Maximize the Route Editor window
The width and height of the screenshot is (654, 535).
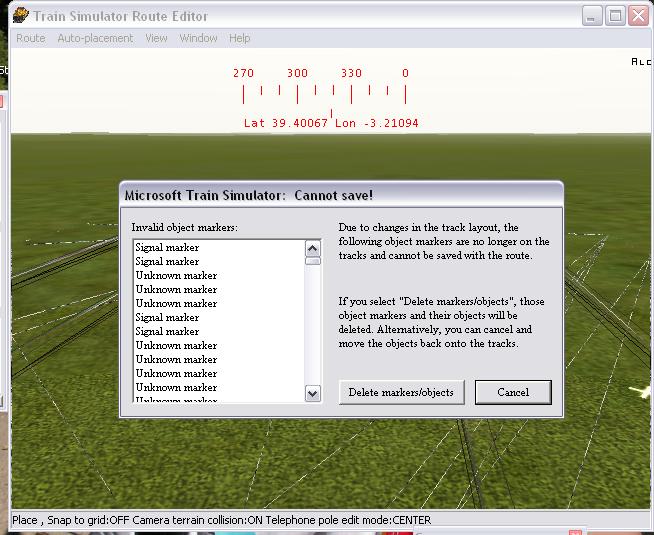tap(616, 15)
